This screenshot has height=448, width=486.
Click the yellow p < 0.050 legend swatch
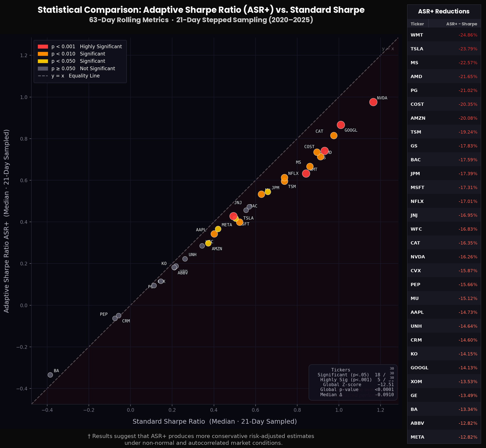click(x=43, y=61)
